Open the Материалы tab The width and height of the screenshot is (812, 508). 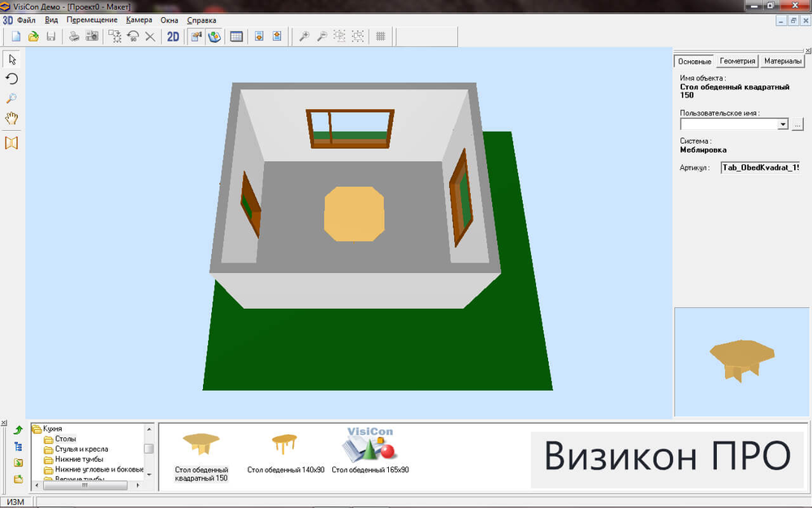tap(783, 61)
